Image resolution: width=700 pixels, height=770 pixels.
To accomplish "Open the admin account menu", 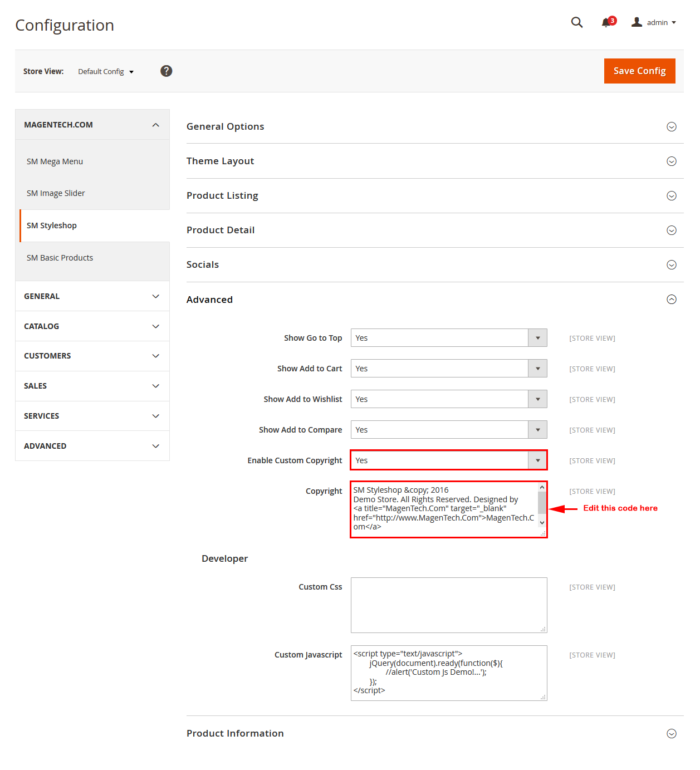I will click(654, 23).
